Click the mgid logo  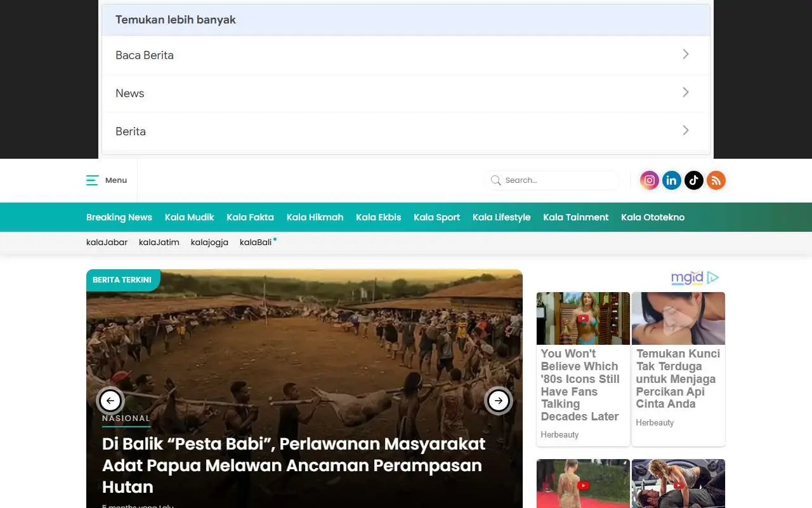pos(687,277)
